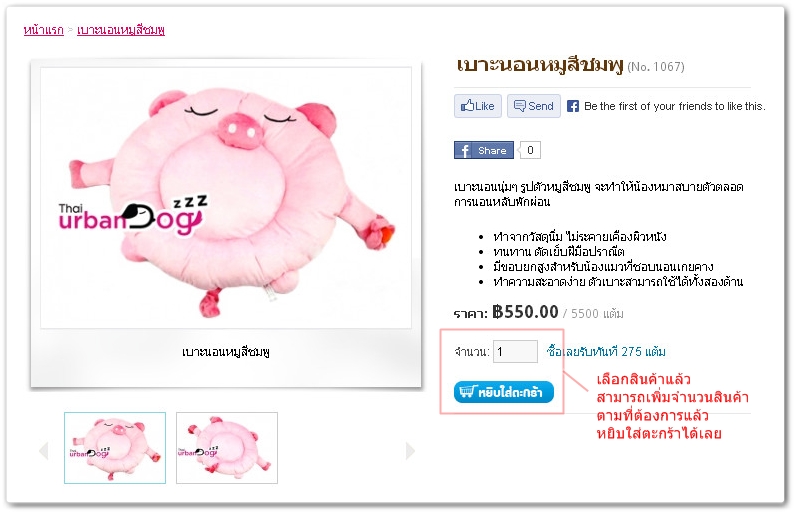Click the Facebook Send button
The height and width of the screenshot is (515, 797).
533,106
